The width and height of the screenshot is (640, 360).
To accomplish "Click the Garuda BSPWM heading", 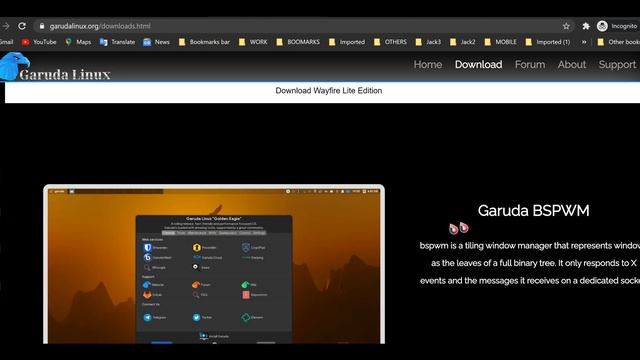I will [x=533, y=211].
